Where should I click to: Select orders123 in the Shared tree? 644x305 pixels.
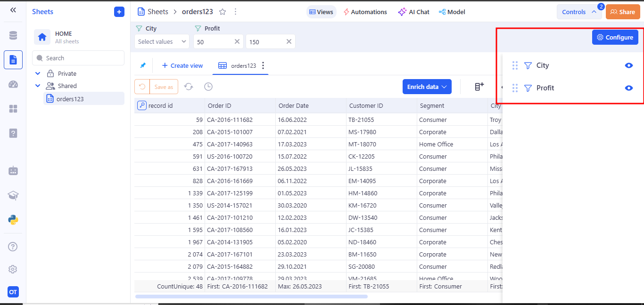point(84,99)
